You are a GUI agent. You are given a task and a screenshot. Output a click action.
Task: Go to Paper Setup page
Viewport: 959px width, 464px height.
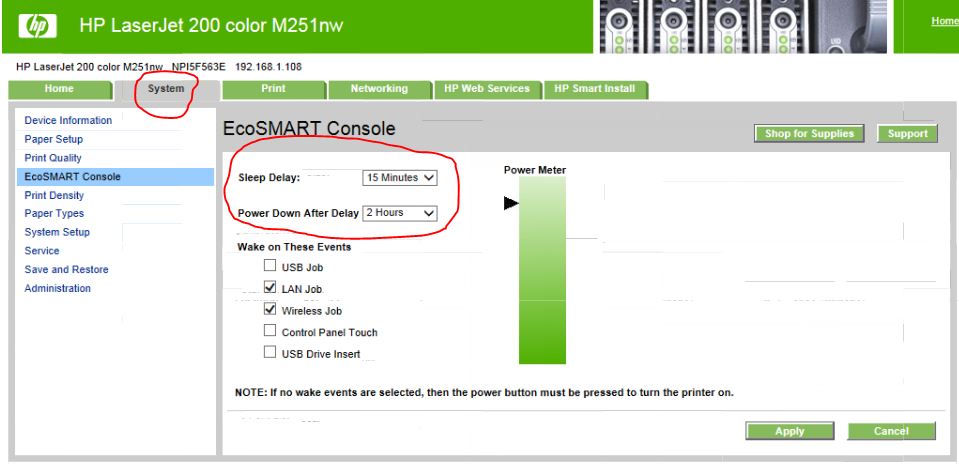[x=53, y=139]
